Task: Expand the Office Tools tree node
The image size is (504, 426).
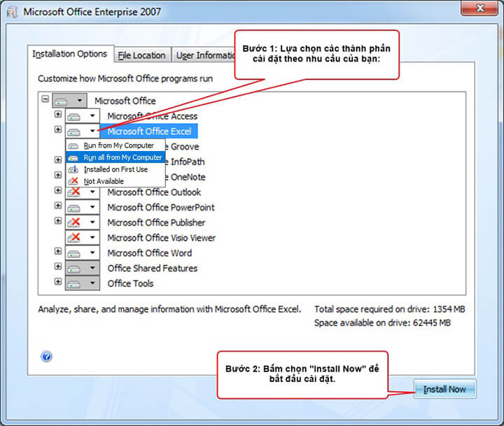Action: coord(58,282)
